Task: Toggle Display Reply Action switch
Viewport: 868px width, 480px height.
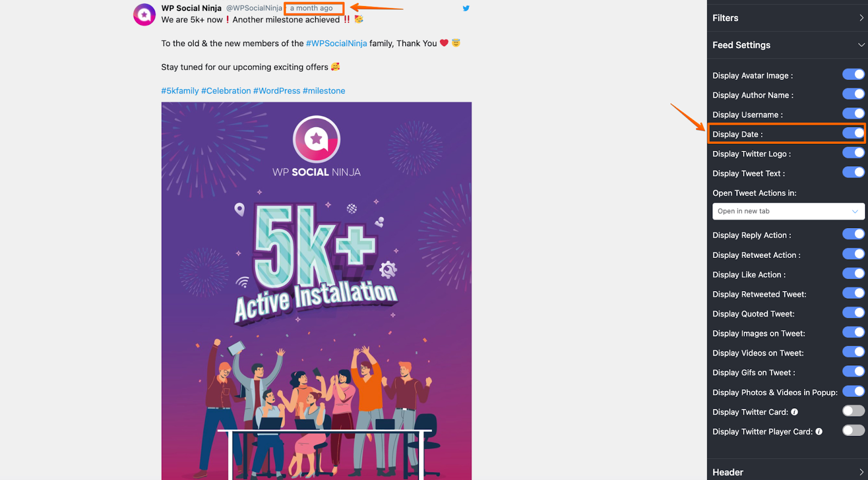Action: (853, 234)
